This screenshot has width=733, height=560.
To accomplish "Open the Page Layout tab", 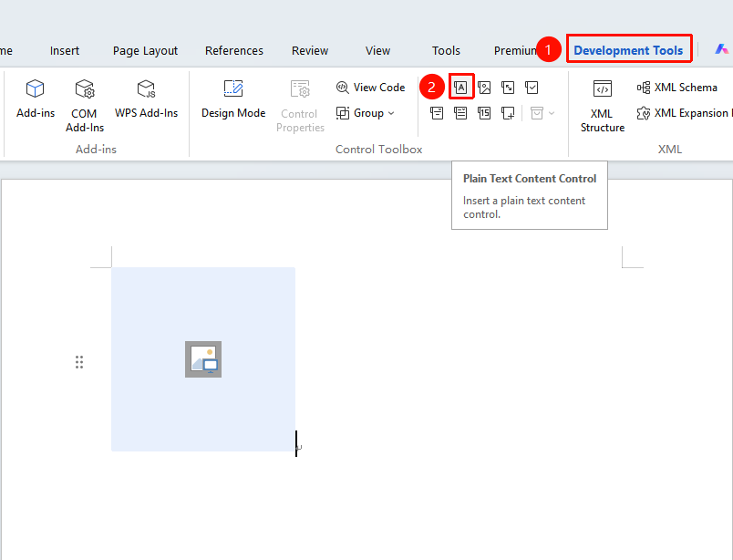I will [x=145, y=50].
